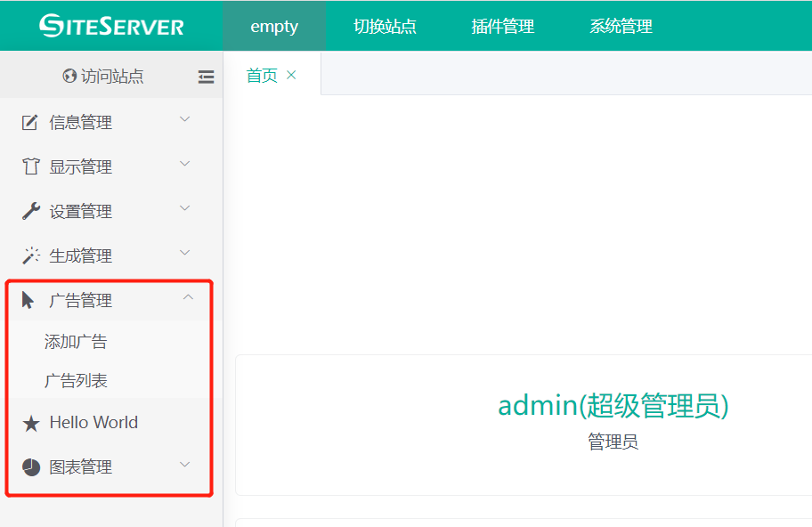This screenshot has height=527, width=812.
Task: Click the hamburger menu icon in sidebar
Action: 207,77
